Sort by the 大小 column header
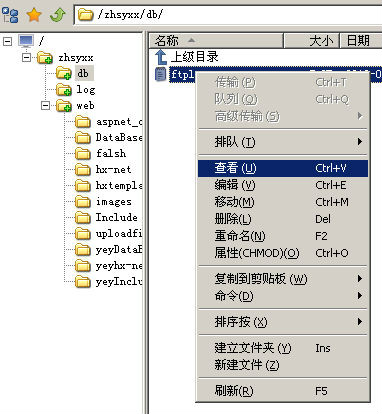Image resolution: width=382 pixels, height=414 pixels. (311, 41)
